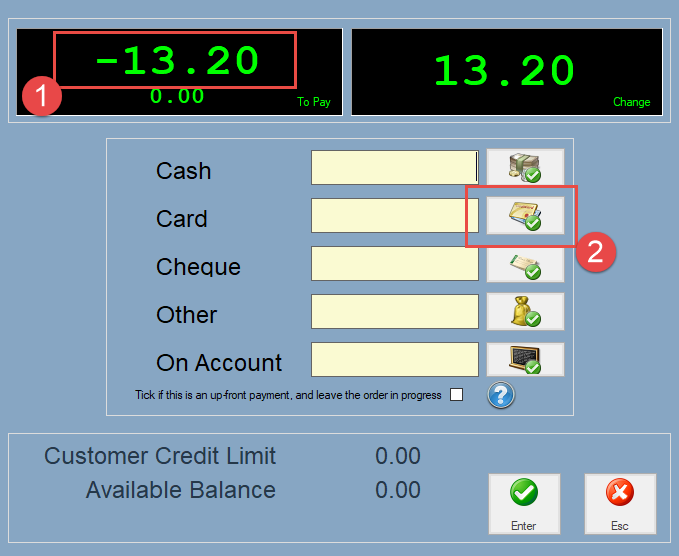The image size is (679, 556).
Task: Click the Cash payment icon button
Action: pos(525,167)
